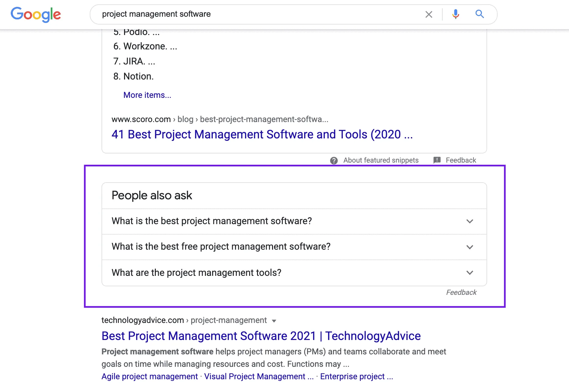569x392 pixels.
Task: Open 41 Best Project Management Software and Tools result
Action: pos(262,134)
